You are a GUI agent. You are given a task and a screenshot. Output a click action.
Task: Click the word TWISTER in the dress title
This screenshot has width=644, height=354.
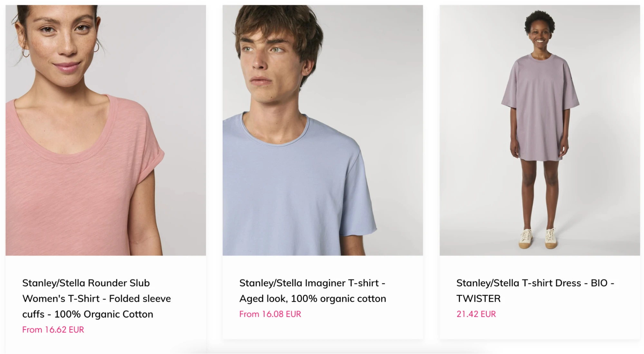(x=478, y=299)
